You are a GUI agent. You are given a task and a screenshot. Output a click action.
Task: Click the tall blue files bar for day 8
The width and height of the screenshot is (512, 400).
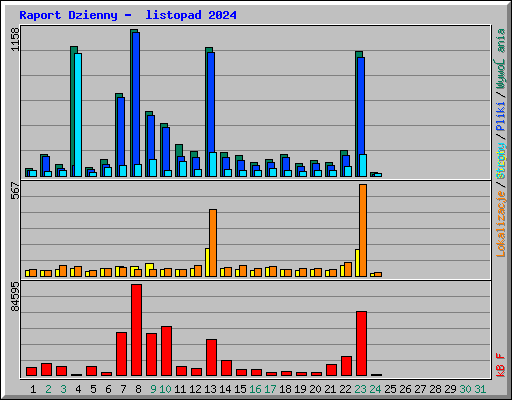[x=136, y=99]
